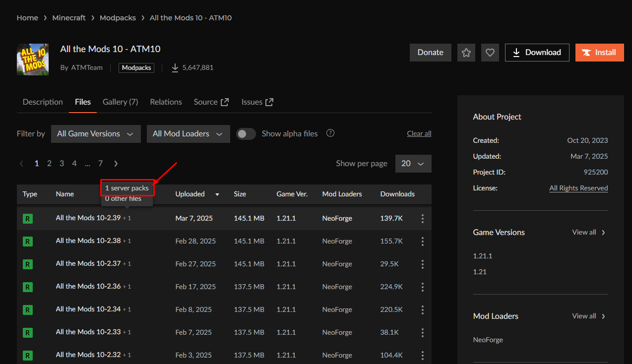Click the star favorite icon
632x364 pixels.
pos(466,53)
